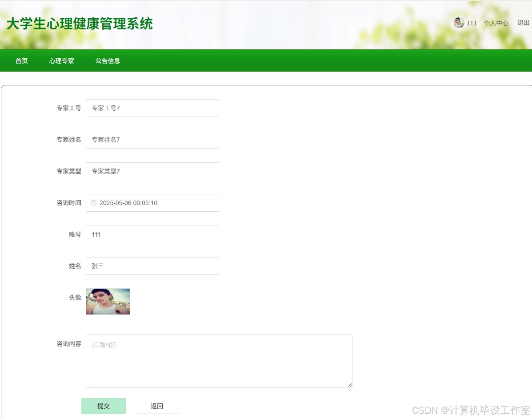Viewport: 532px width, 419px height.
Task: Open the 公告信息 menu
Action: tap(107, 60)
